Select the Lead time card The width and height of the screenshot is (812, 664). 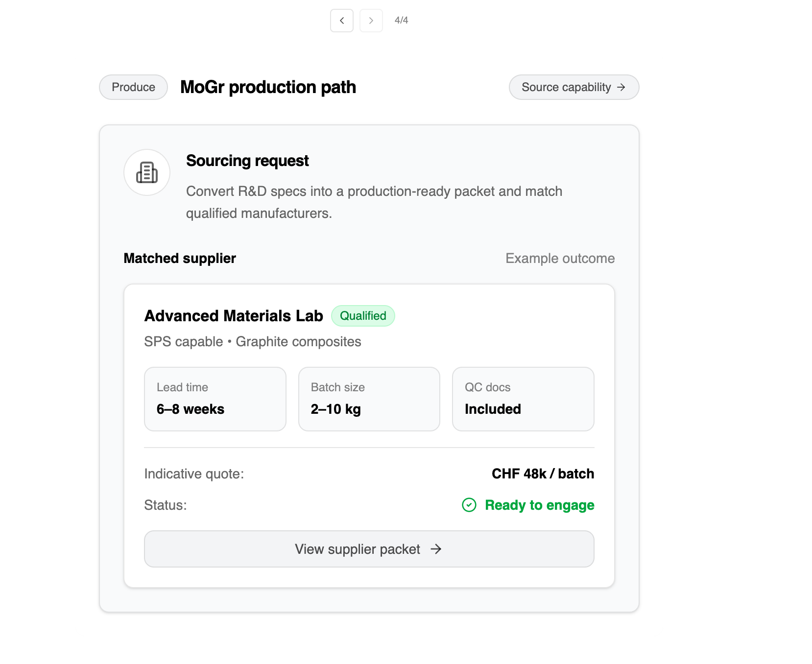click(215, 399)
